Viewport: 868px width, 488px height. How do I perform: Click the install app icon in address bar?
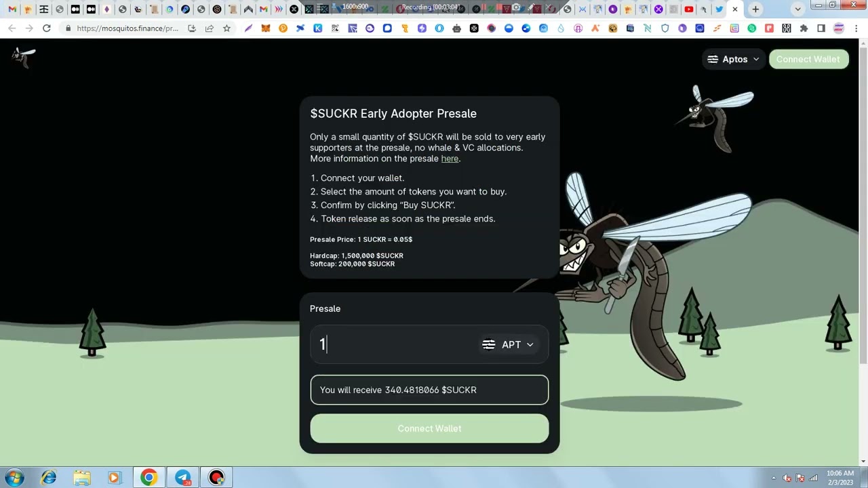(x=192, y=28)
